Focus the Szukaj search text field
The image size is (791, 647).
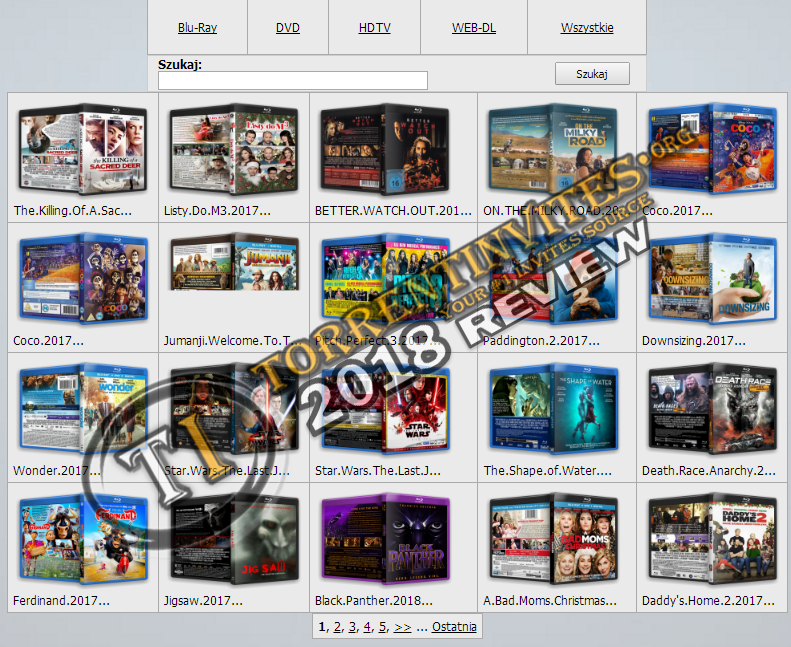[x=293, y=81]
